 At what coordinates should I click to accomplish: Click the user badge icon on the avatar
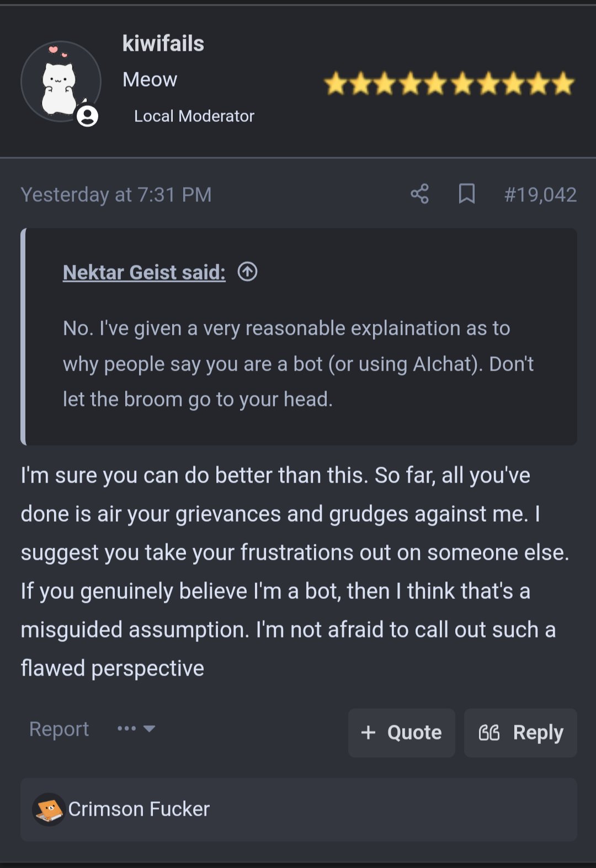(87, 116)
